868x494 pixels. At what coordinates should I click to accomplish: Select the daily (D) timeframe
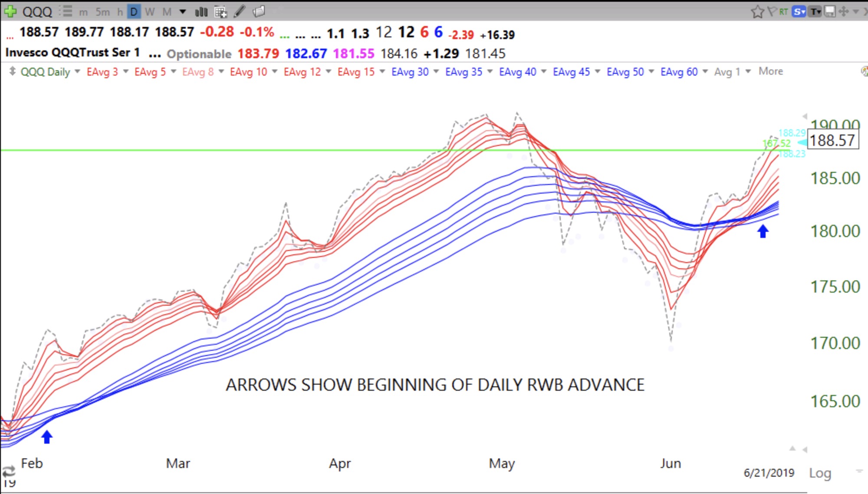point(134,12)
